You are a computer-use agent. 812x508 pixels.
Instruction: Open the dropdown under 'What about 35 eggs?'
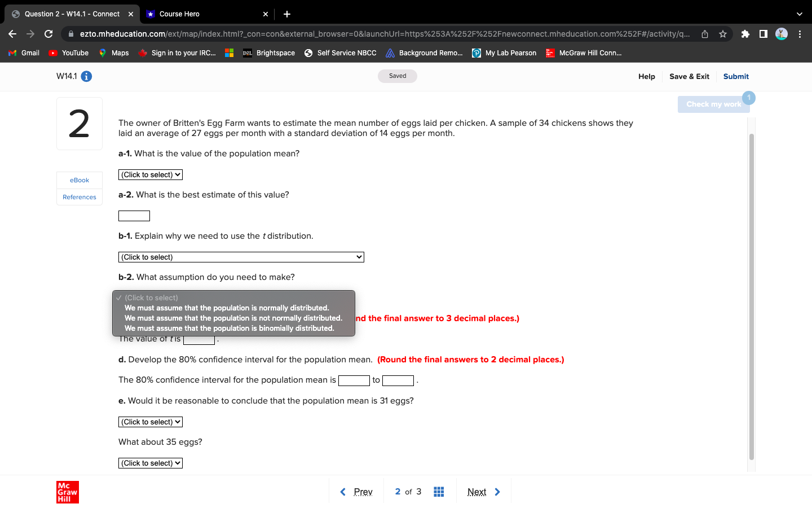(x=150, y=462)
